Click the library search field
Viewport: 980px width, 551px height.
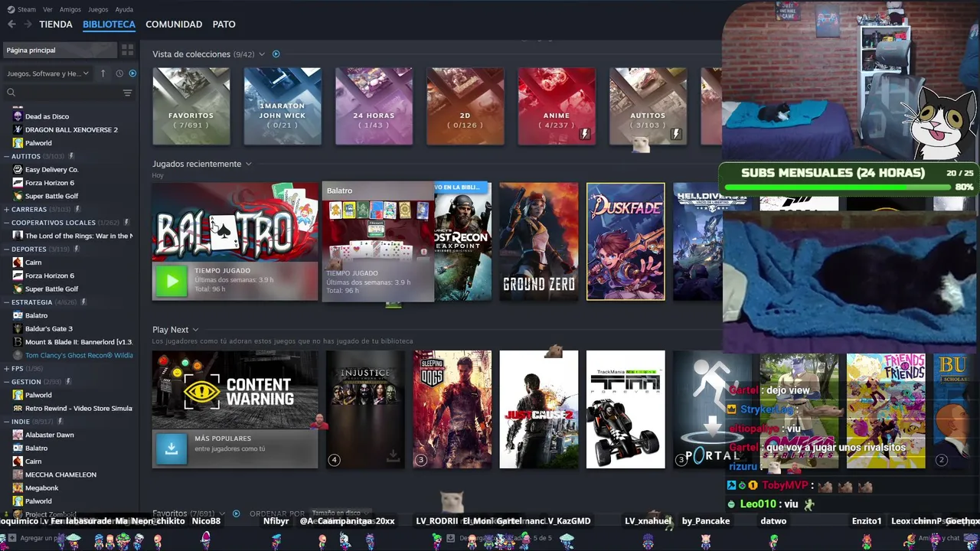[63, 93]
